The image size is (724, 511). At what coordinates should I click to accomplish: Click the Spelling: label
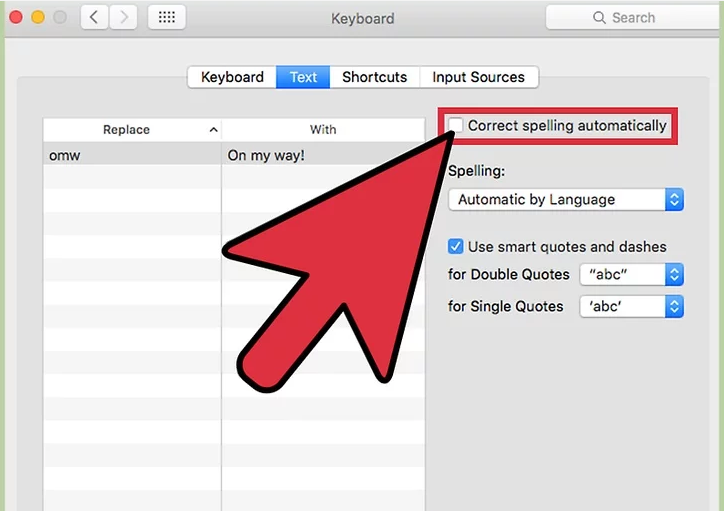pyautogui.click(x=477, y=171)
